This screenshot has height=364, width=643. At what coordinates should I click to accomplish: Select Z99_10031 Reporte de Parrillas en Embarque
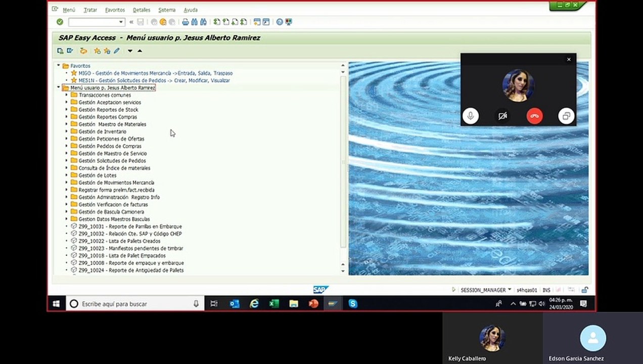tap(130, 226)
